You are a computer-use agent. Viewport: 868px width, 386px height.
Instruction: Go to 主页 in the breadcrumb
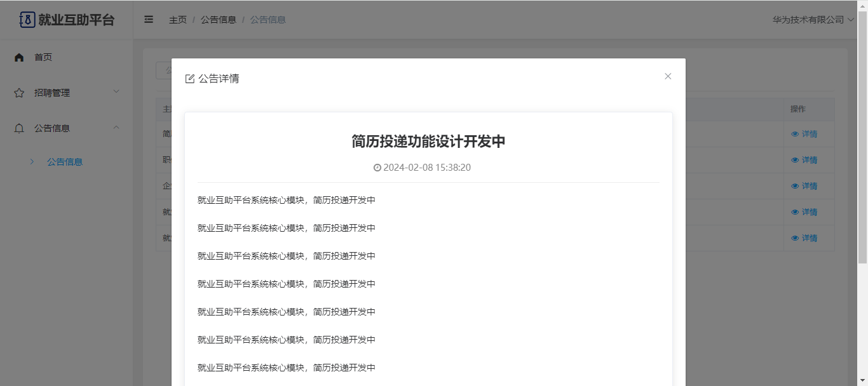(x=178, y=20)
